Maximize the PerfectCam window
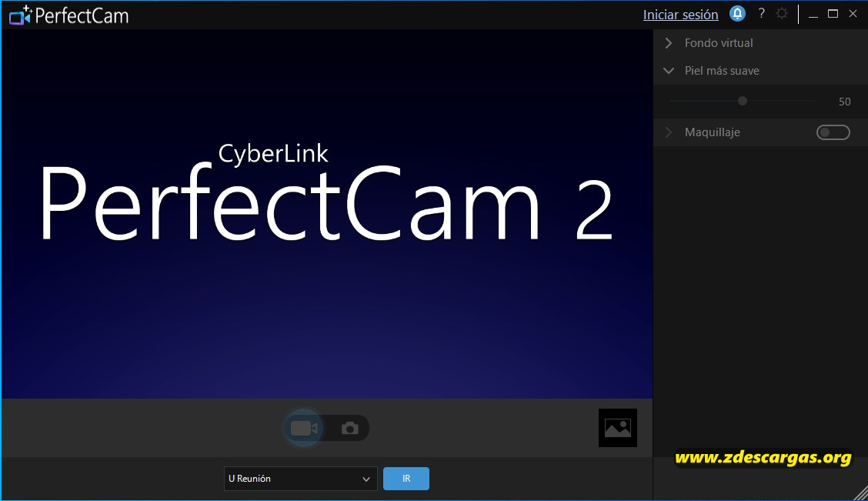 (833, 14)
